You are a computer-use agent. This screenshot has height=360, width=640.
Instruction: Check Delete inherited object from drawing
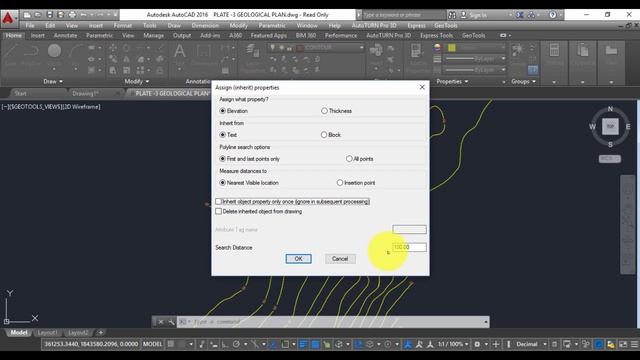(x=218, y=211)
